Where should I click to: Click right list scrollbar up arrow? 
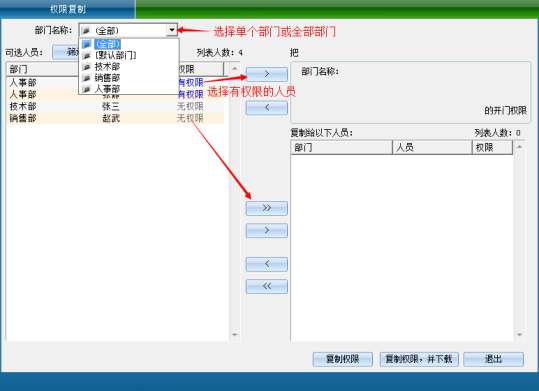tap(519, 147)
